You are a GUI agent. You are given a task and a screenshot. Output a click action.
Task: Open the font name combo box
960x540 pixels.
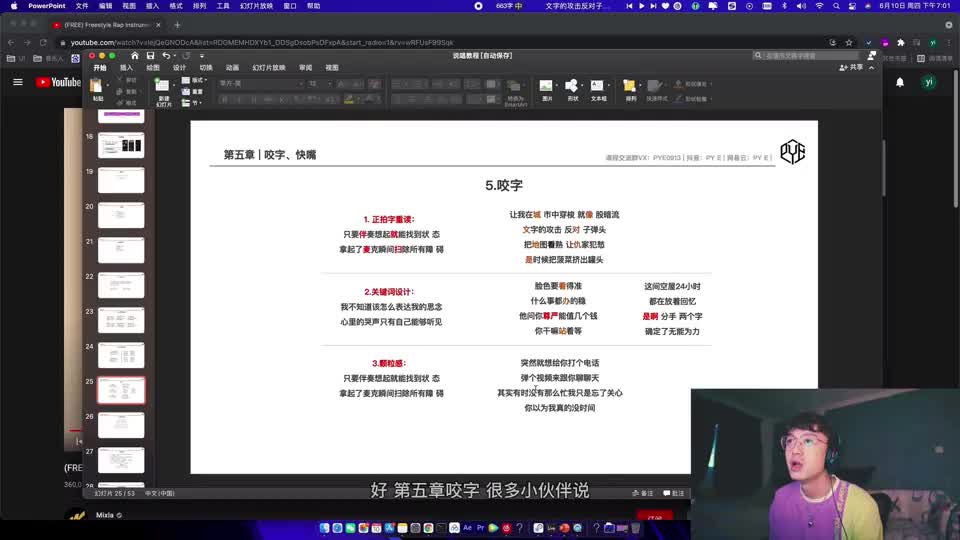pos(261,83)
